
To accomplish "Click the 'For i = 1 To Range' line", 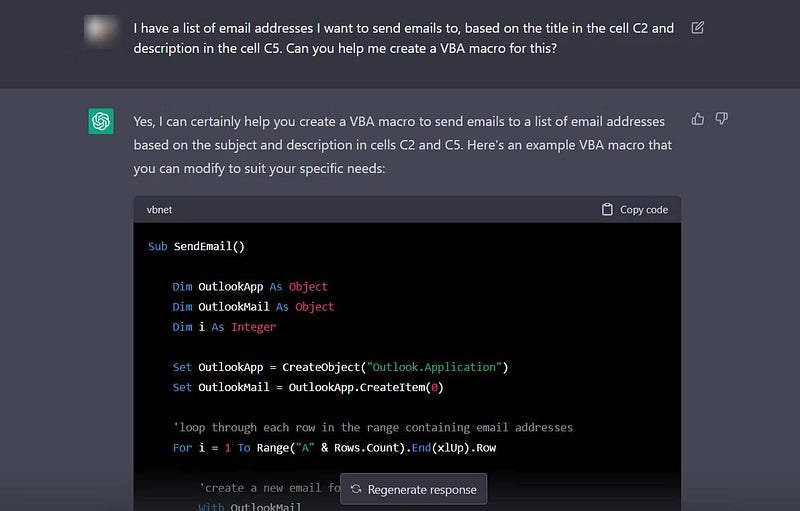I will [334, 448].
